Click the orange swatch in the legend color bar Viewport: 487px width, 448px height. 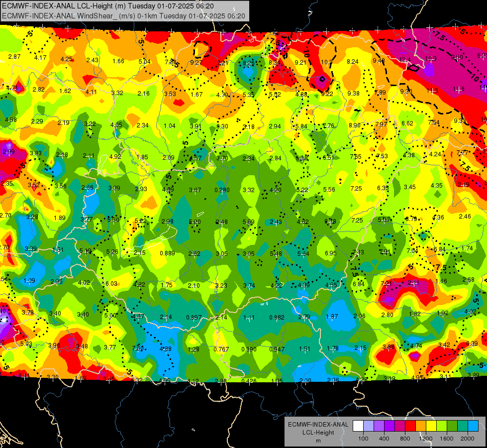point(421,426)
